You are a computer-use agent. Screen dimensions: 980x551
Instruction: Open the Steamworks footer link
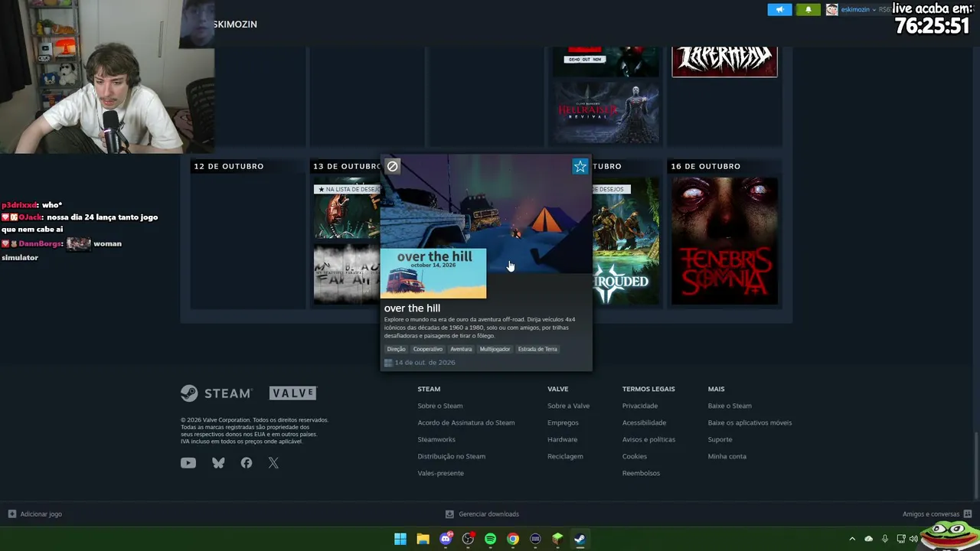tap(436, 439)
